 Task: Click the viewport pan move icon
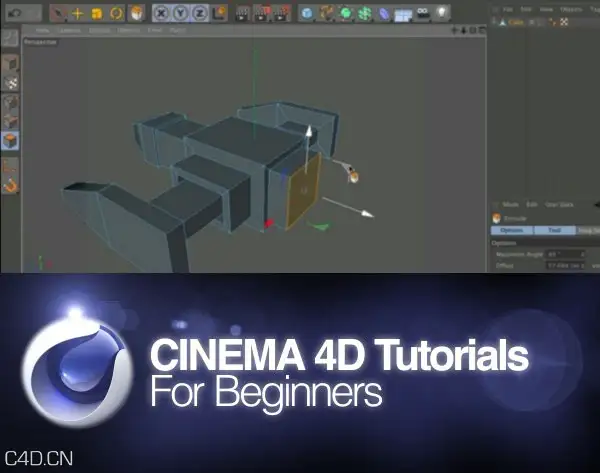point(455,30)
